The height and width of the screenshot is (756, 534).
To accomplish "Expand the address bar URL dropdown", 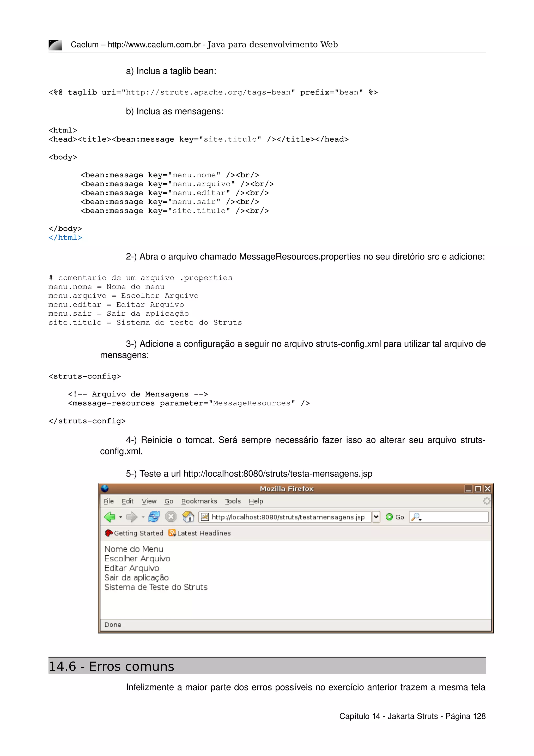I will click(x=376, y=517).
